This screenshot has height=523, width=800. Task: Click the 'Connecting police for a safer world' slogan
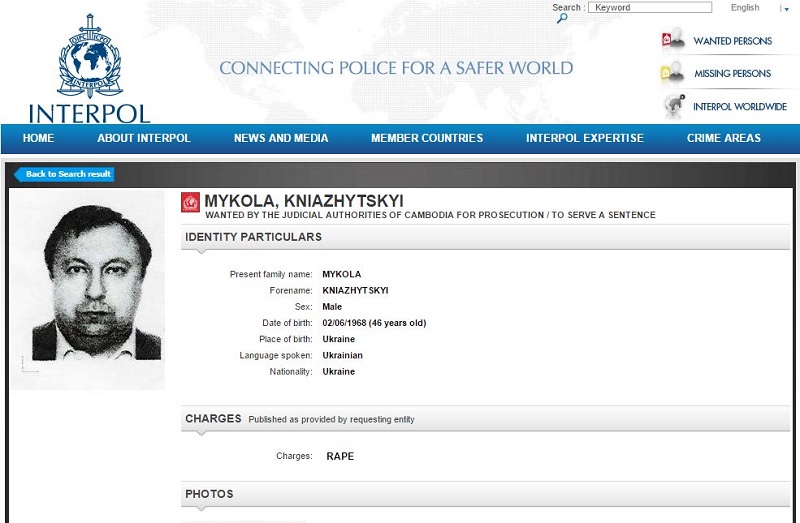396,68
